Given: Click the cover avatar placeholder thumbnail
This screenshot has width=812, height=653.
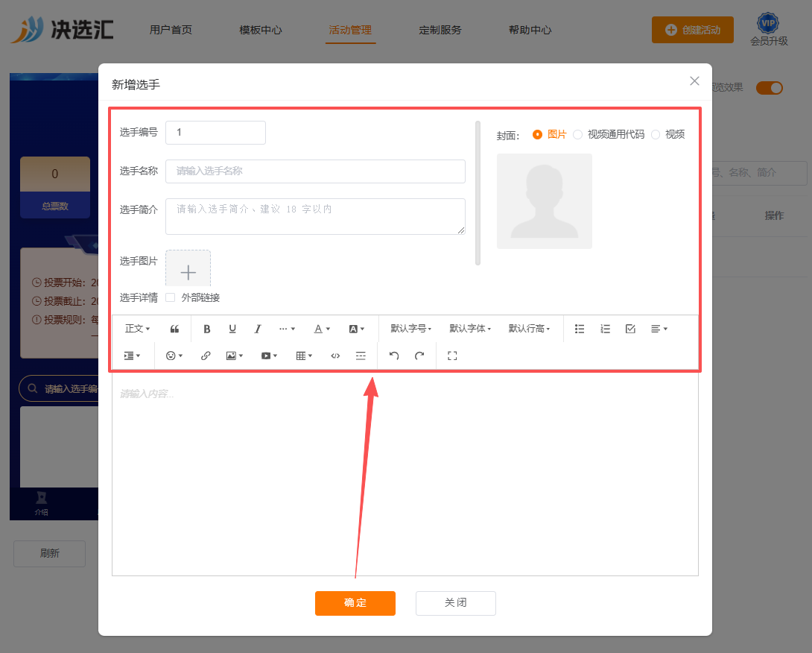Looking at the screenshot, I should (x=545, y=201).
